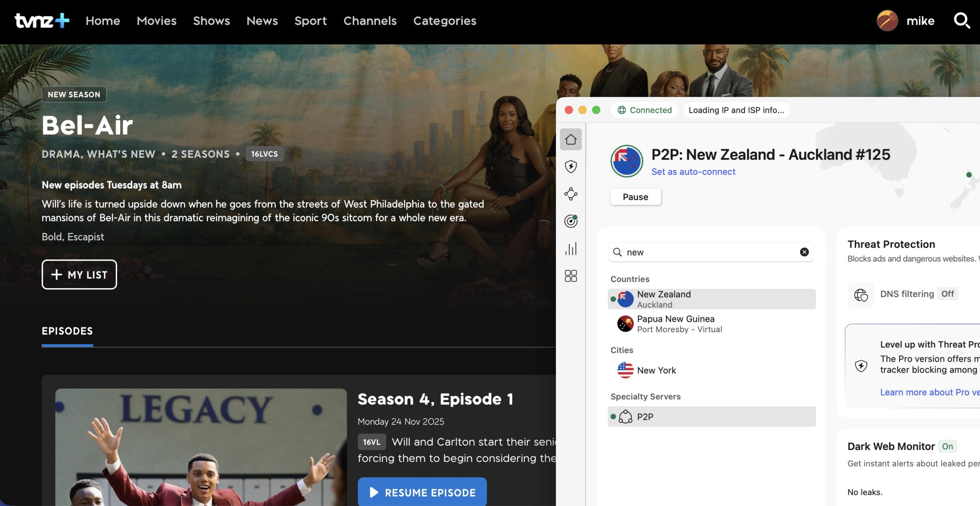The height and width of the screenshot is (506, 980).
Task: View connection statistics using the bar chart icon
Action: coord(571,249)
